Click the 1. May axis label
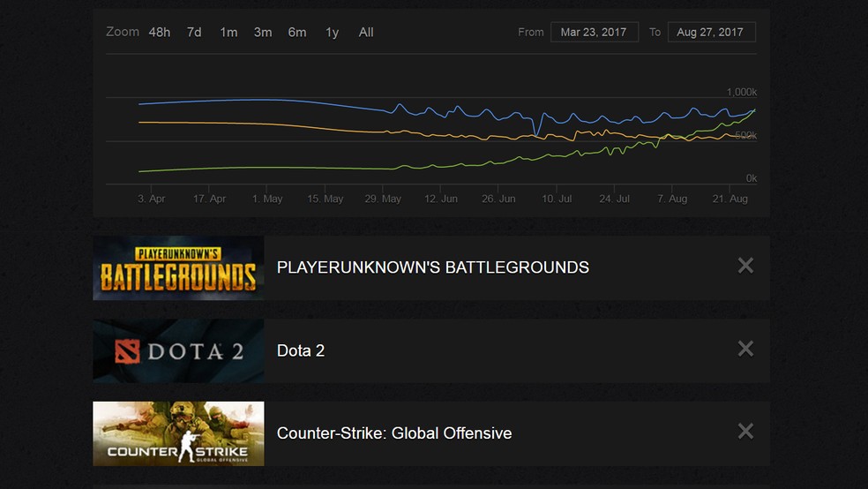868x489 pixels. pos(267,199)
